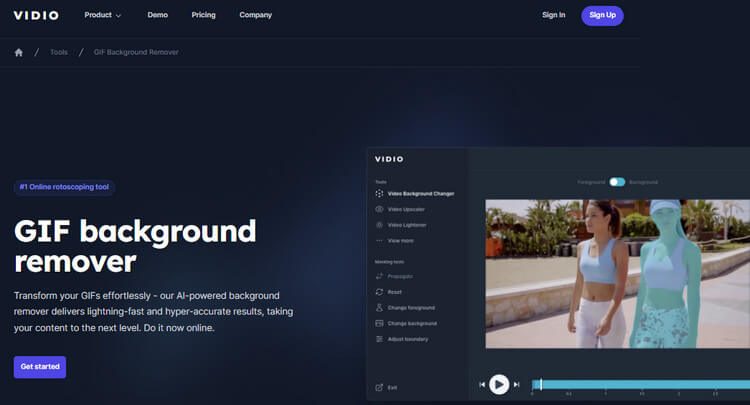
Task: Open the Pricing page
Action: 203,15
